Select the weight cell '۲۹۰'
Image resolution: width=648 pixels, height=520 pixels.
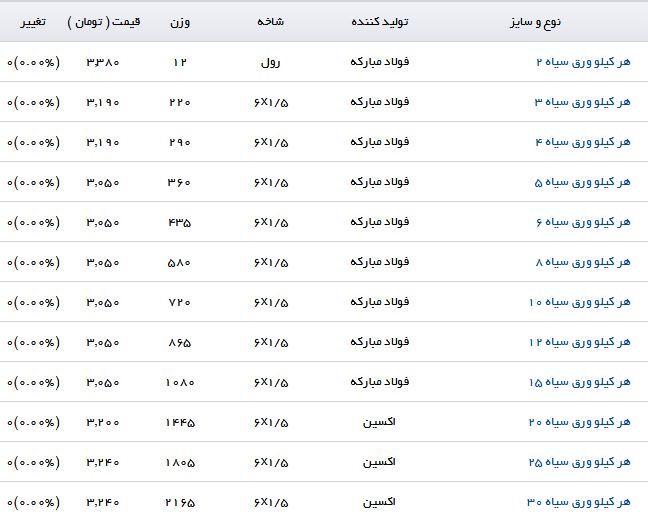(x=180, y=142)
